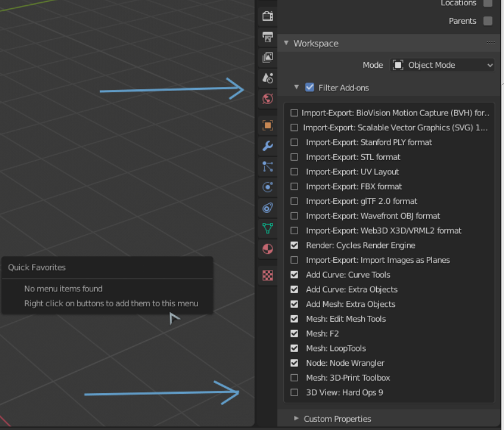Enable 3D View: Hard Ops 9 add-on

(294, 393)
